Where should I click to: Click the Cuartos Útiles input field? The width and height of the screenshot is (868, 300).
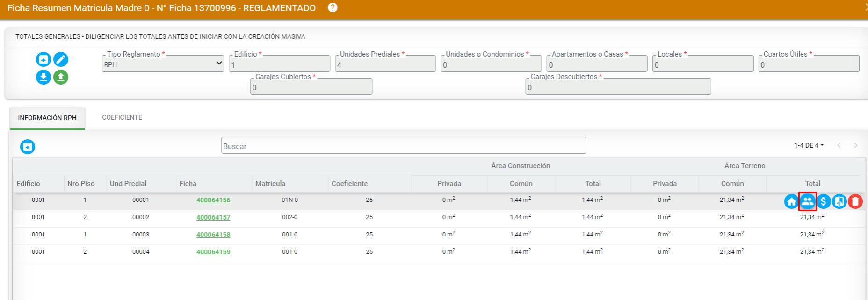pos(809,64)
